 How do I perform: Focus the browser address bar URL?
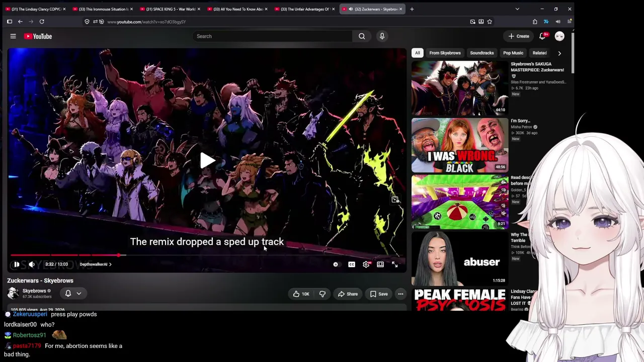click(x=146, y=22)
